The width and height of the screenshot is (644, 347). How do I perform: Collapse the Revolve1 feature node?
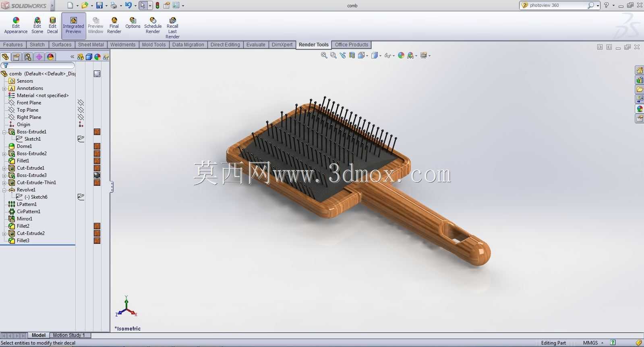[x=4, y=190]
